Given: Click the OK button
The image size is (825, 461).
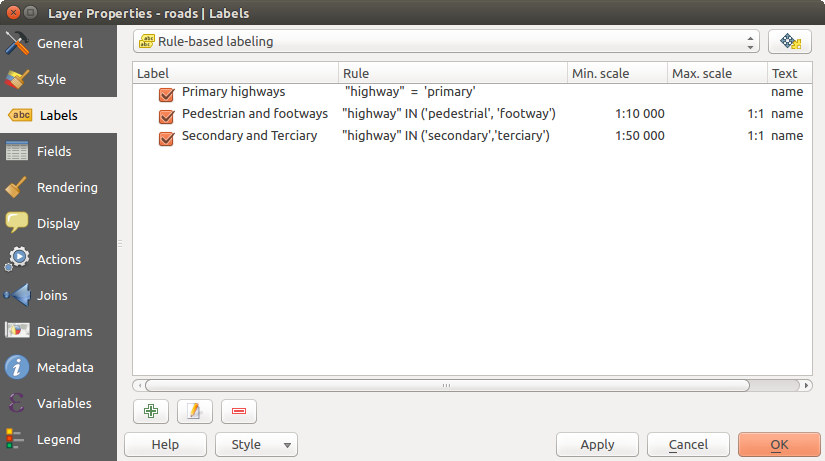Looking at the screenshot, I should point(779,445).
